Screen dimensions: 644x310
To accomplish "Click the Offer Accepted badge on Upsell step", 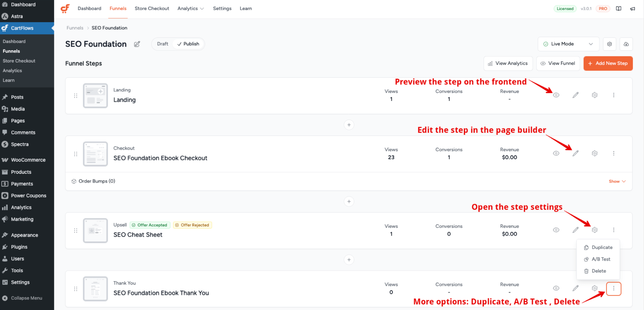I will coord(150,225).
